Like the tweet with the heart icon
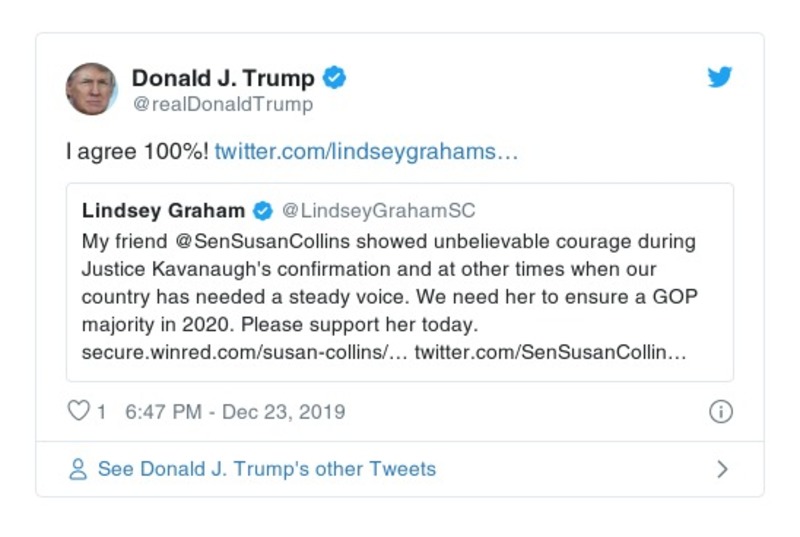 [78, 411]
